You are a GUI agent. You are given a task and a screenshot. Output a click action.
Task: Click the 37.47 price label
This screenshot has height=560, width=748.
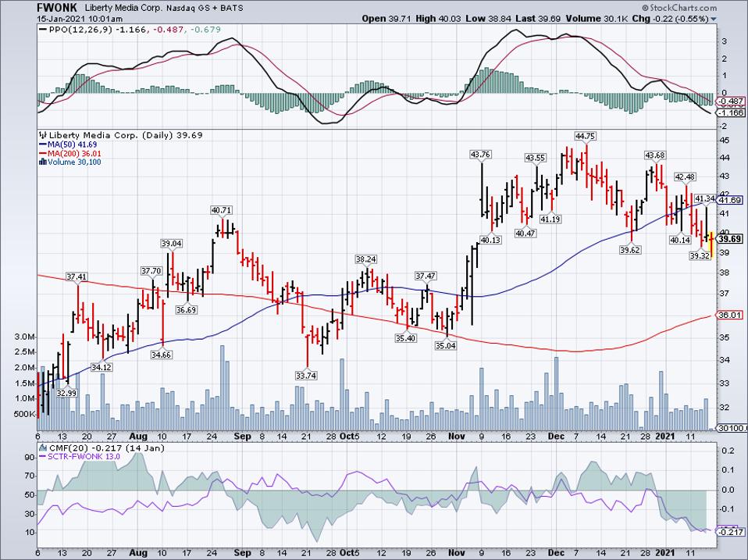click(x=426, y=276)
